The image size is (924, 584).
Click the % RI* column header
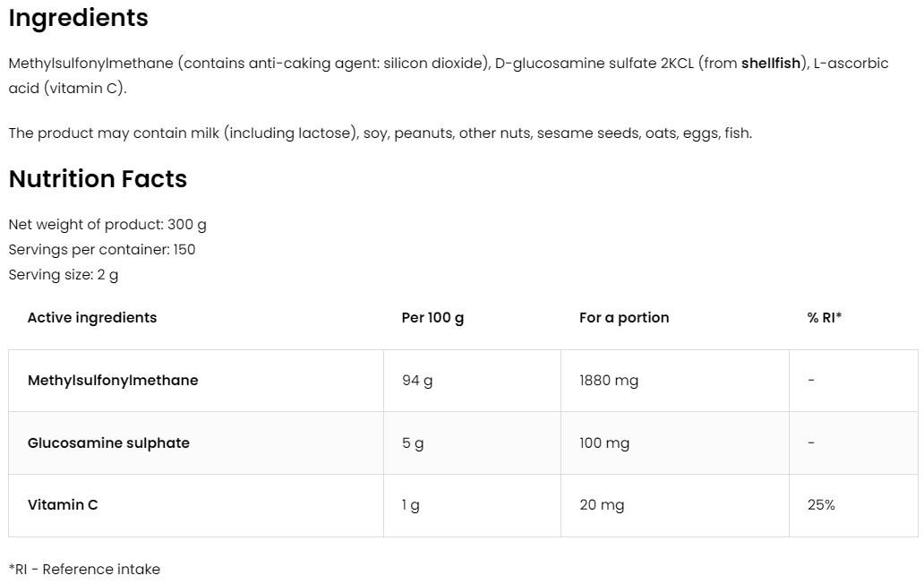pos(825,318)
